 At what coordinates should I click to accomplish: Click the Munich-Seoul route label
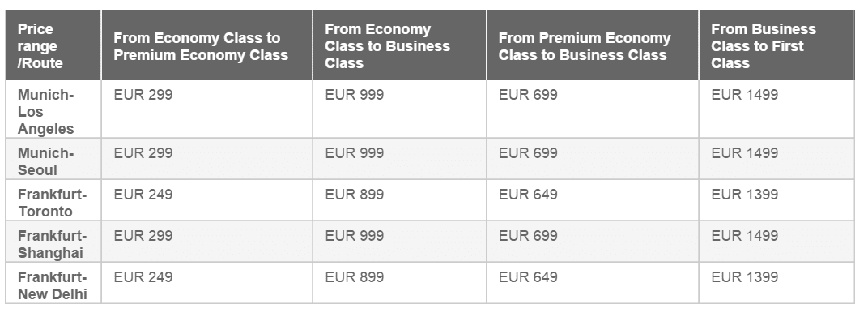[x=46, y=161]
